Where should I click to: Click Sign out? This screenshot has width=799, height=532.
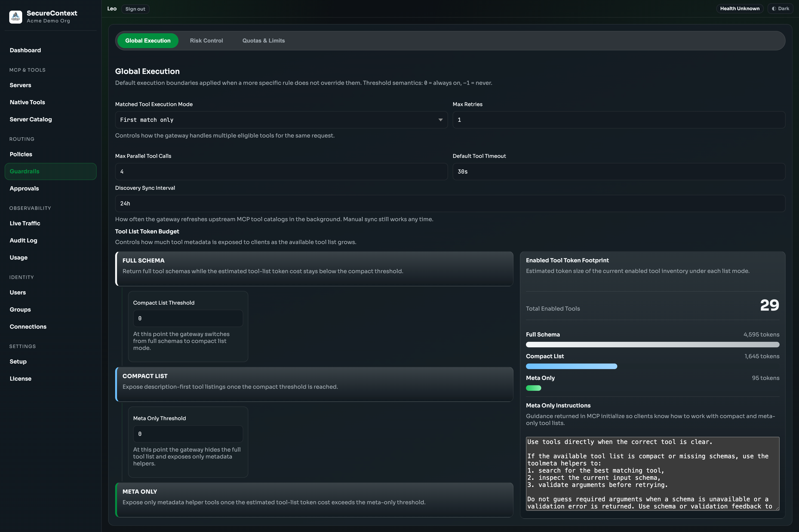[x=135, y=9]
